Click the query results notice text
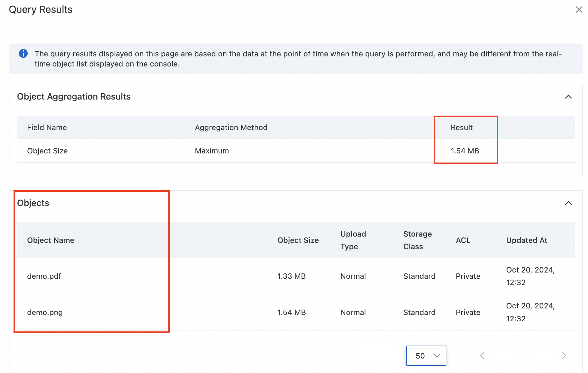588x373 pixels. point(298,59)
